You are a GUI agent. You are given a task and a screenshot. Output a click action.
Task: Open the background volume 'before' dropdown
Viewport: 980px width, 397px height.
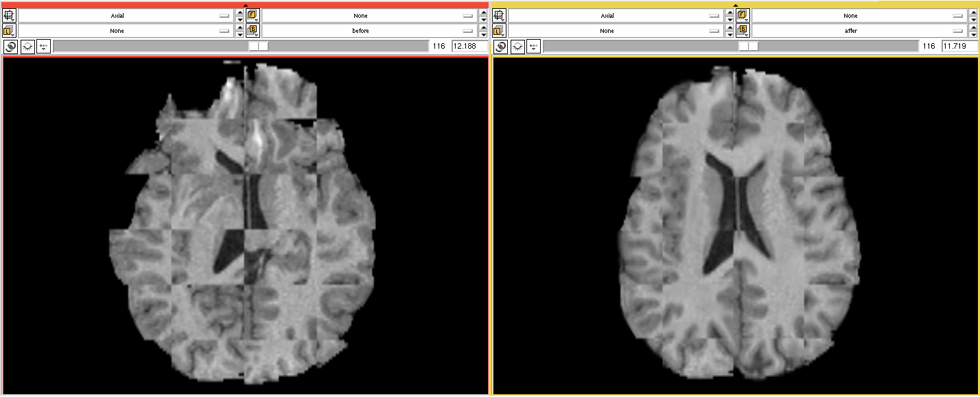pyautogui.click(x=370, y=31)
